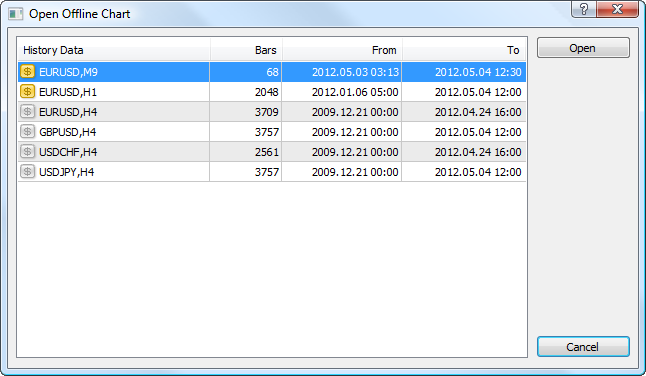Click the To date in the EURUSD,H1 row

[478, 92]
